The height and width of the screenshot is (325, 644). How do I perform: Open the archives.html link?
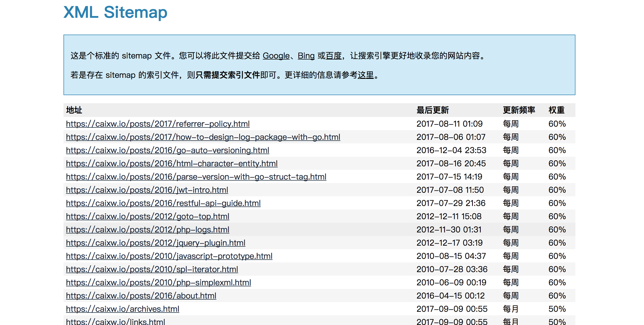coord(122,309)
